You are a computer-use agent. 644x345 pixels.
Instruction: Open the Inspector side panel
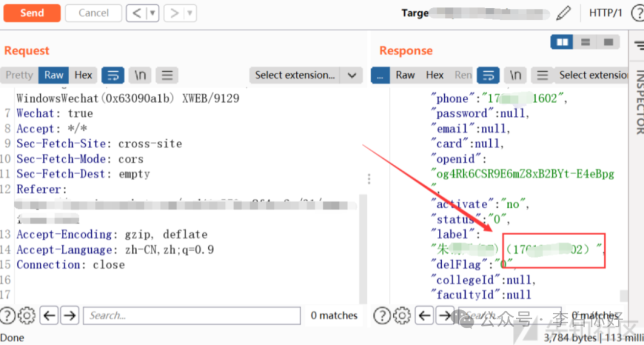click(638, 101)
